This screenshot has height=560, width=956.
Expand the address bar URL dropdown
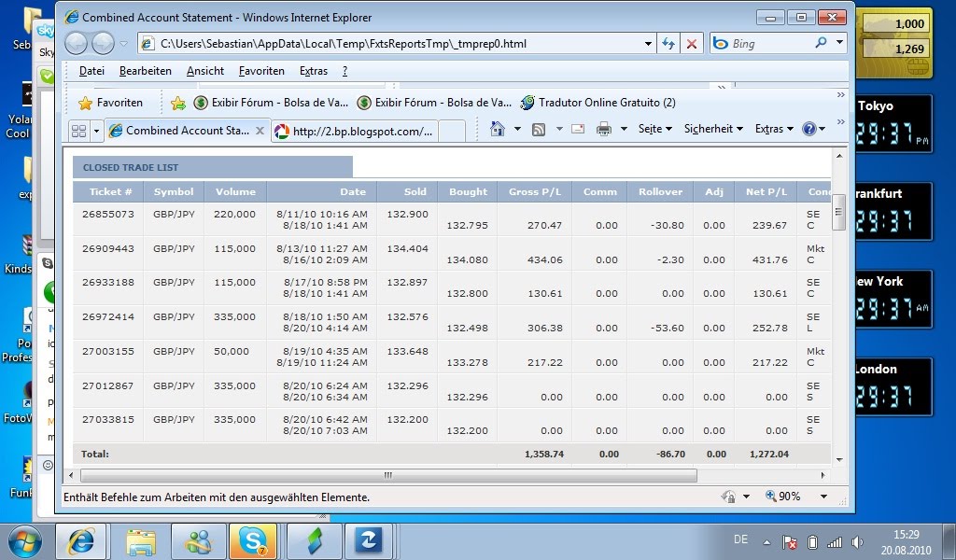648,44
